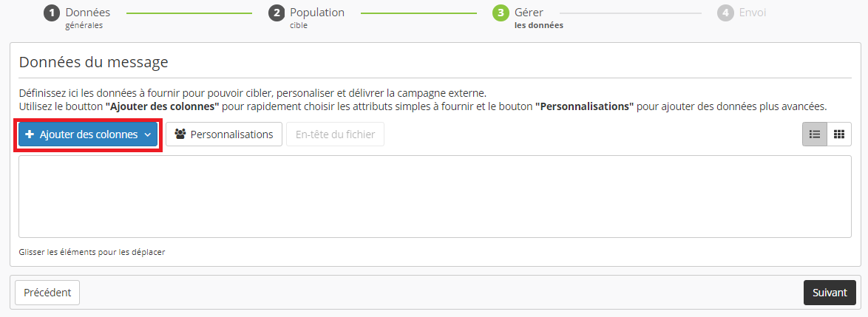Click the step 1 number circle

51,13
